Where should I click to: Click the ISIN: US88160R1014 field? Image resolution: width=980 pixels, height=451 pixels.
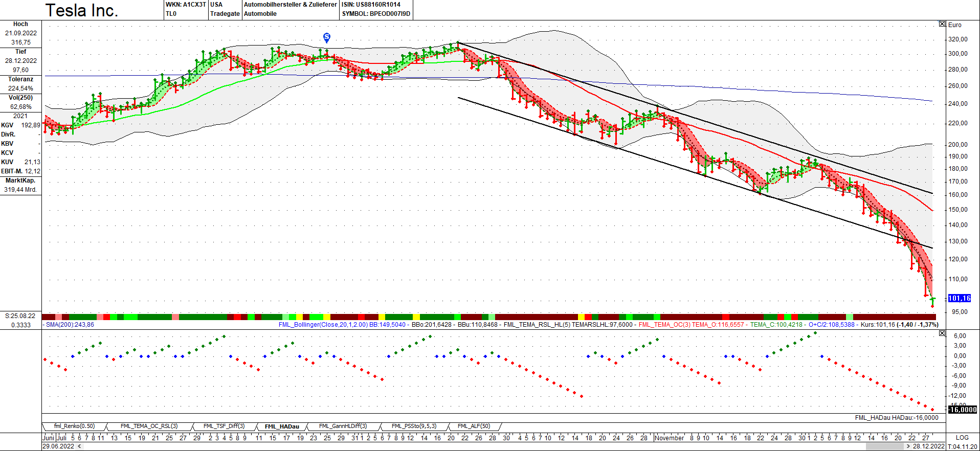coord(371,5)
